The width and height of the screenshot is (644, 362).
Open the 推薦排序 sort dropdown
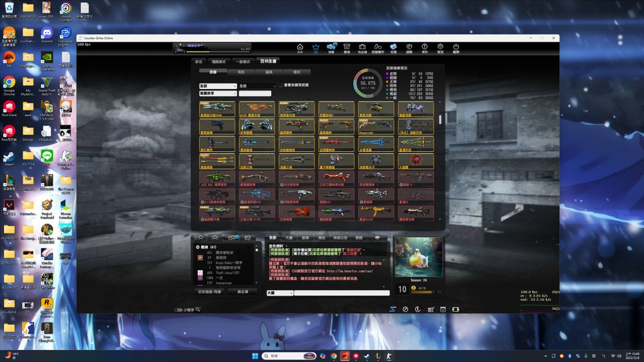point(218,93)
